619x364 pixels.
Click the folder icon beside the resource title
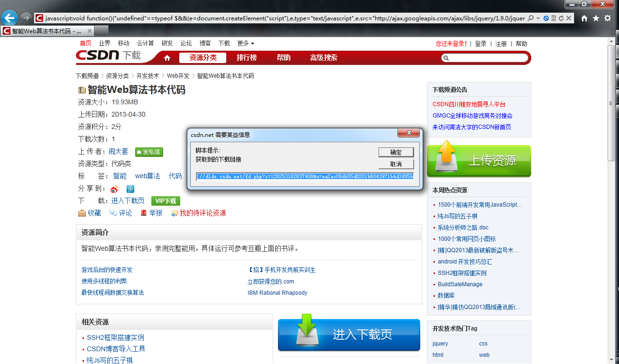82,90
